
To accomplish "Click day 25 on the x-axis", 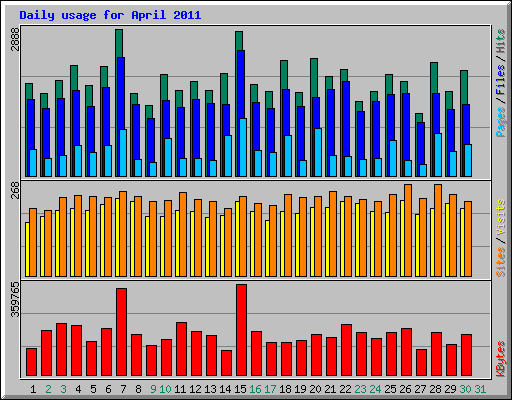I will [x=390, y=389].
